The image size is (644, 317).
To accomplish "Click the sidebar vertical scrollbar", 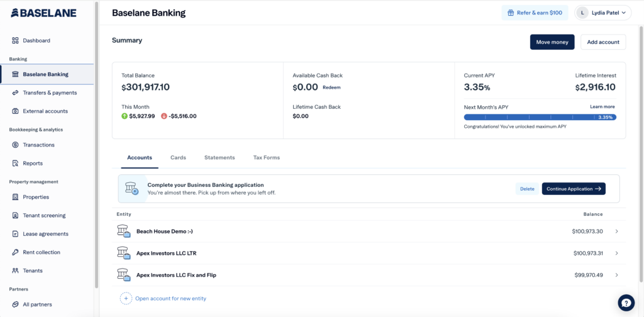I will (x=96, y=145).
